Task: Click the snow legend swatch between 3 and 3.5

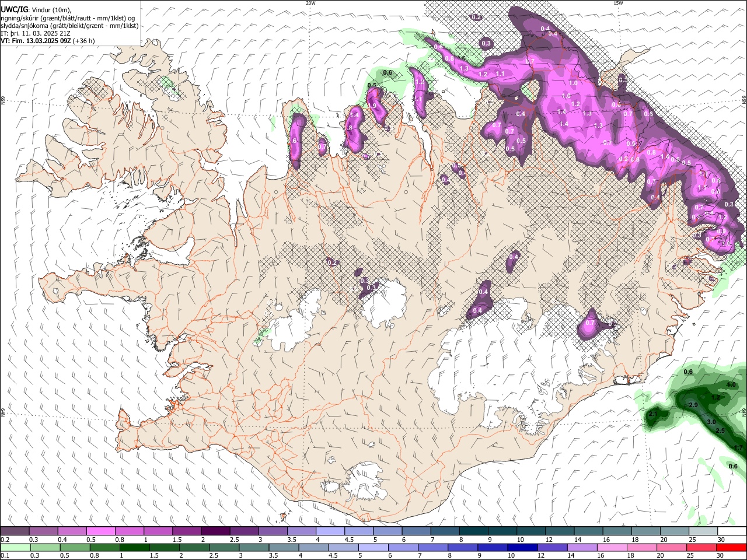Action: 272,531
